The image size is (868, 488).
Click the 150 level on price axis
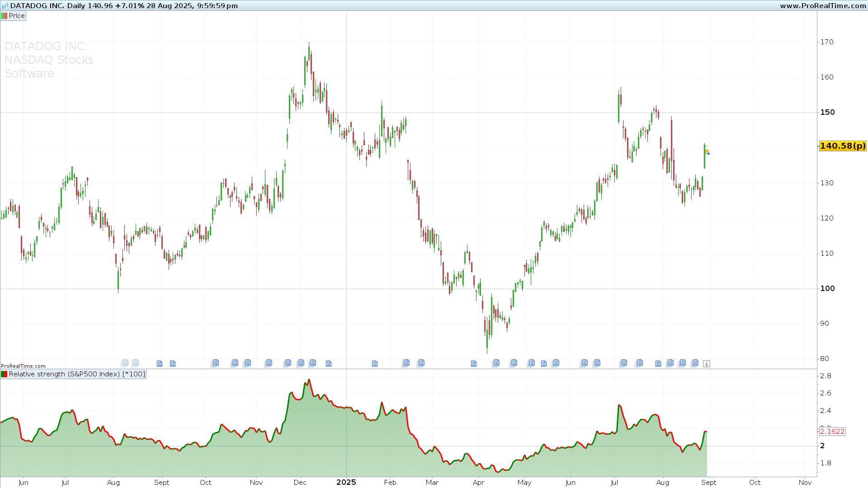827,113
